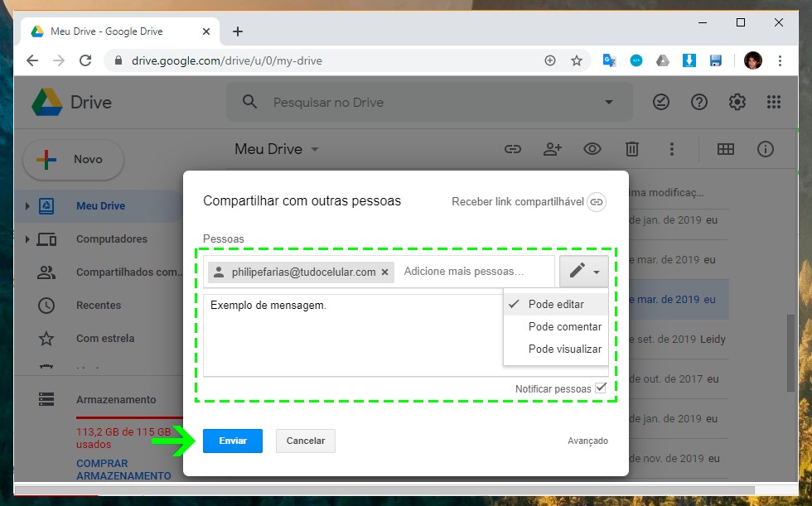Select Pode visualizar option

pyautogui.click(x=556, y=349)
